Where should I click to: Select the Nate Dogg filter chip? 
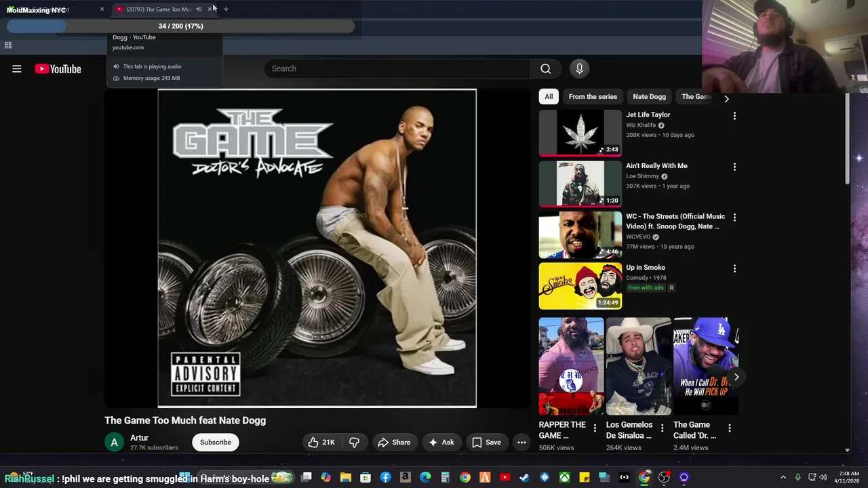pyautogui.click(x=649, y=96)
